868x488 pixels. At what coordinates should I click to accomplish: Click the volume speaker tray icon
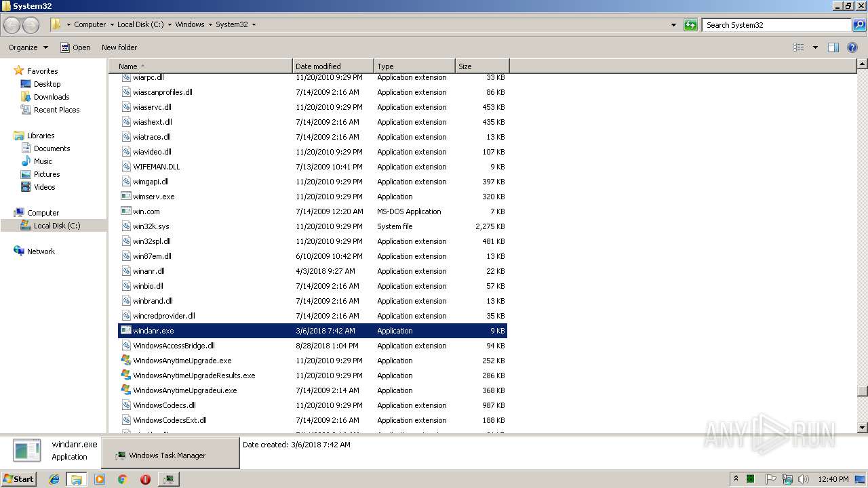pyautogui.click(x=804, y=479)
